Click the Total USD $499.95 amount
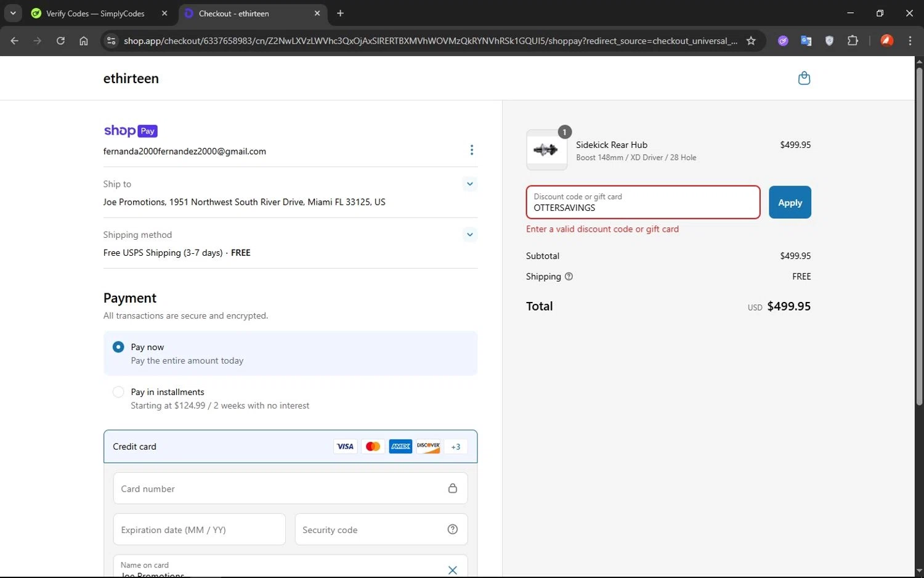 (779, 306)
